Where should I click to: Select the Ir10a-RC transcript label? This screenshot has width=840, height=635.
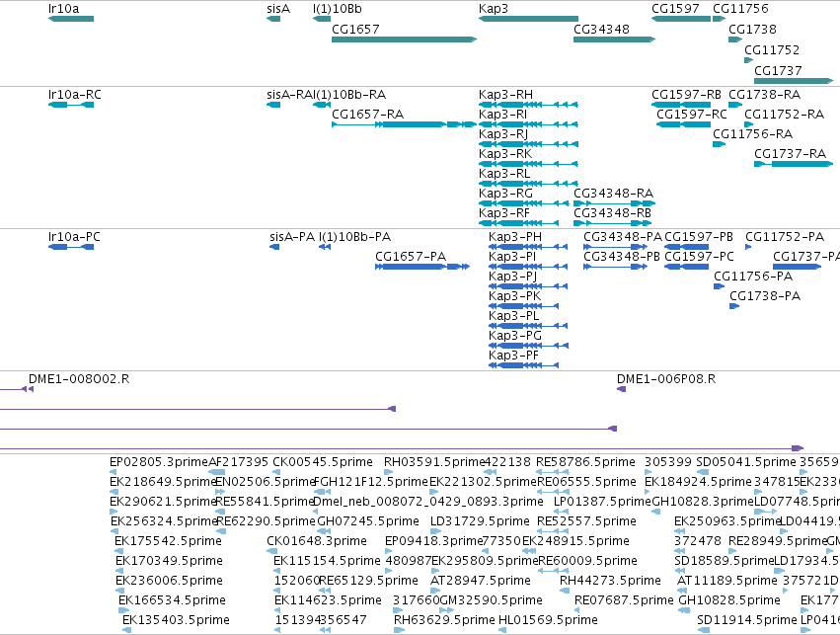coord(74,95)
